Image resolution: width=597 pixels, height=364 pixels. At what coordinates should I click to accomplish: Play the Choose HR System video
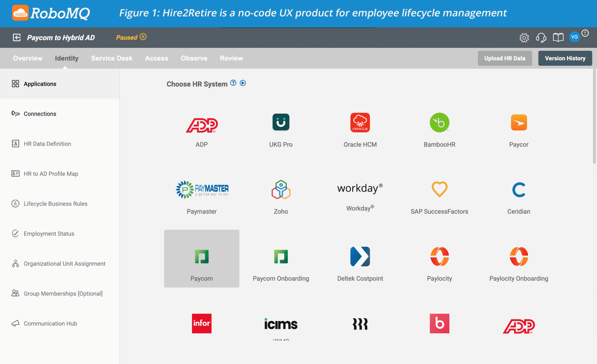point(243,83)
